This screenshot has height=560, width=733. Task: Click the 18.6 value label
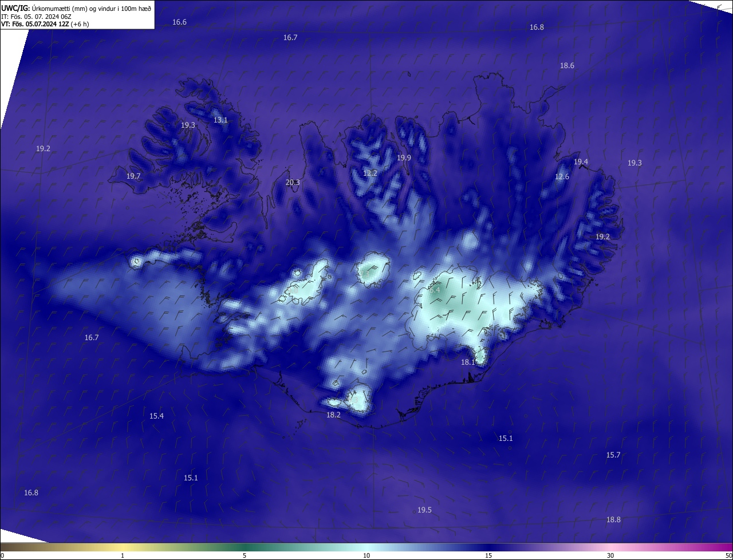pos(567,65)
